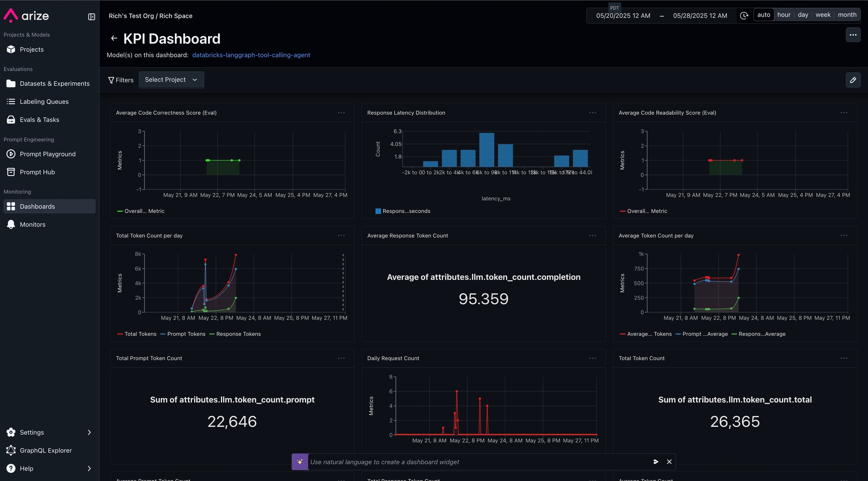Image resolution: width=868 pixels, height=481 pixels.
Task: Expand the Settings submenu
Action: click(89, 432)
